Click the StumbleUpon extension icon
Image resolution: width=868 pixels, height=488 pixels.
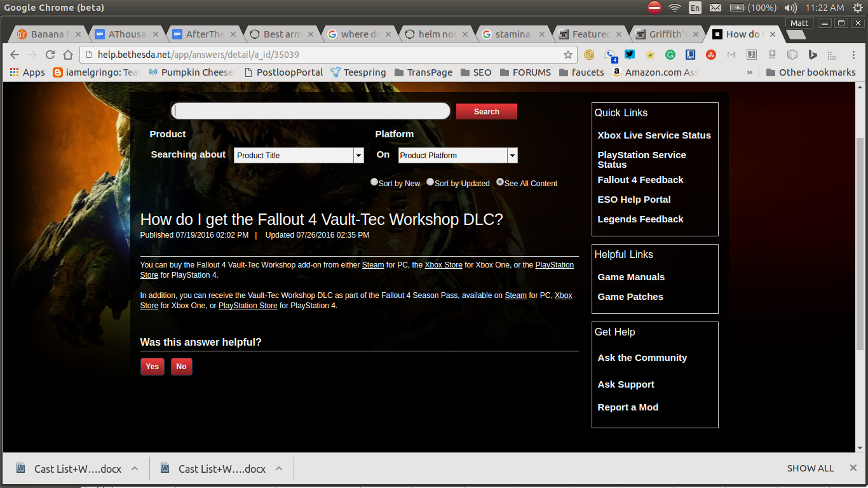pyautogui.click(x=712, y=55)
